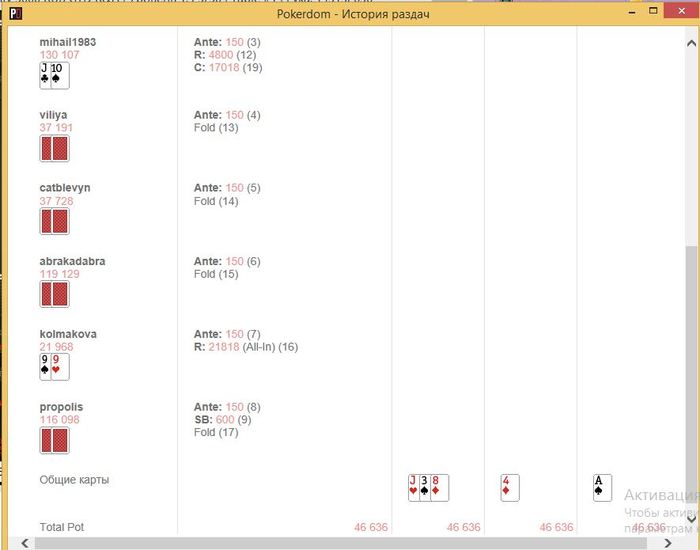Click the eight of diamonds flop card

point(440,488)
